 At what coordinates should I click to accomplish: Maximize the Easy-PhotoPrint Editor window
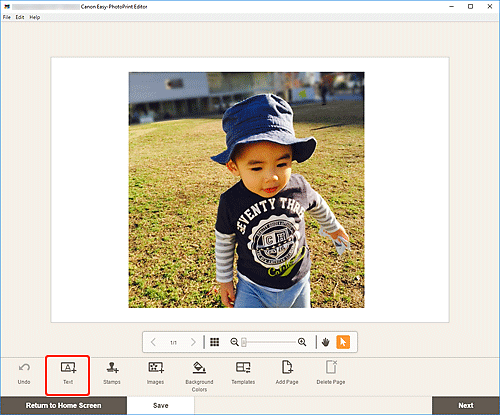pyautogui.click(x=470, y=6)
